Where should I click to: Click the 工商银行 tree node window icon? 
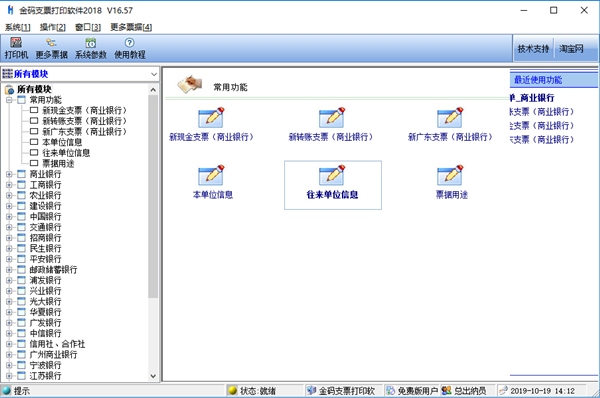(22, 185)
